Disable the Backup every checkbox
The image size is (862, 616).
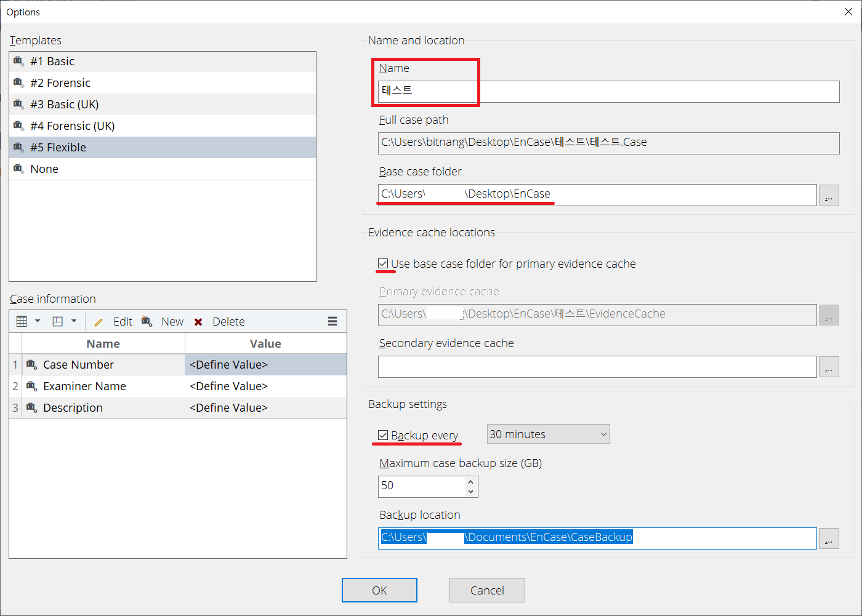(x=383, y=436)
